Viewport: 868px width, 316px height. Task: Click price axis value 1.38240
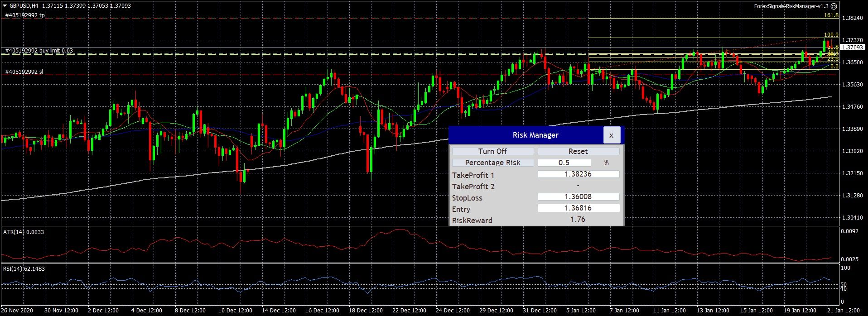(x=852, y=18)
